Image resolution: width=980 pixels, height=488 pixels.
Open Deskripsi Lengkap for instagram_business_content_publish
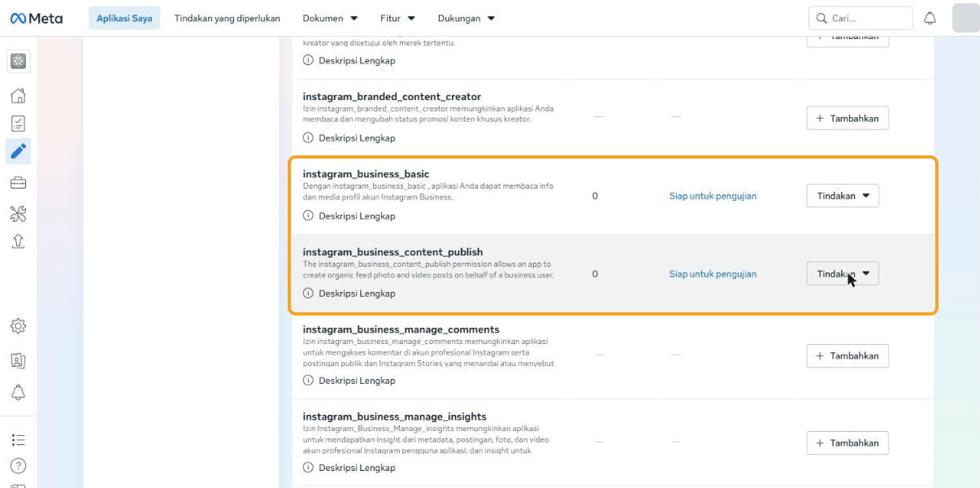pyautogui.click(x=357, y=294)
